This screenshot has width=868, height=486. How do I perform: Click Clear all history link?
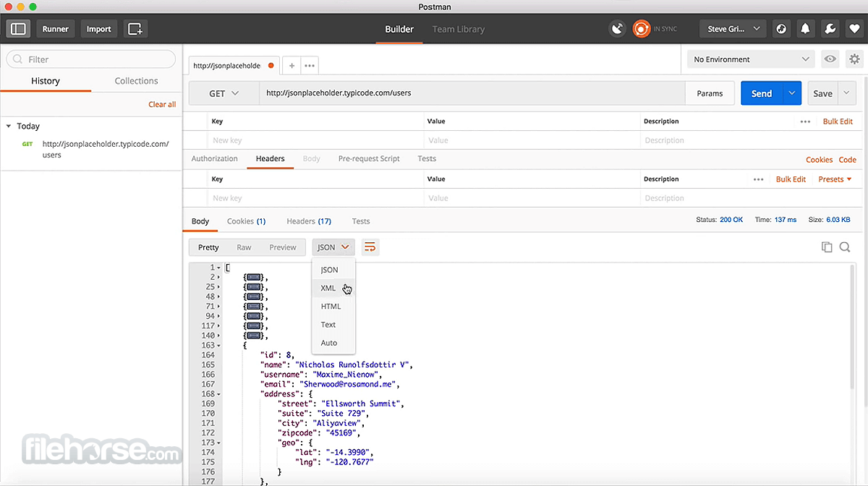click(x=162, y=104)
